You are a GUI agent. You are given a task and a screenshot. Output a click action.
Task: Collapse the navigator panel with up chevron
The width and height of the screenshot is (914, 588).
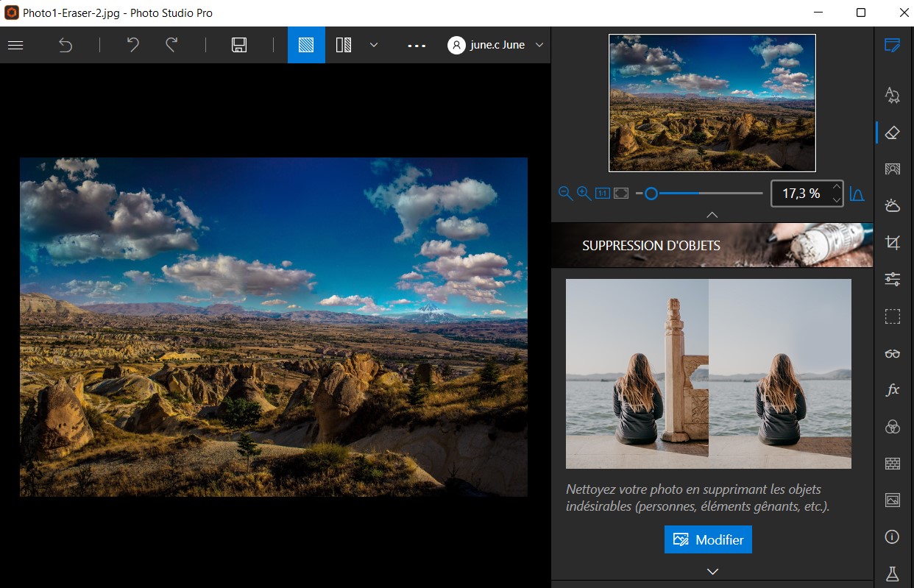[x=712, y=215]
